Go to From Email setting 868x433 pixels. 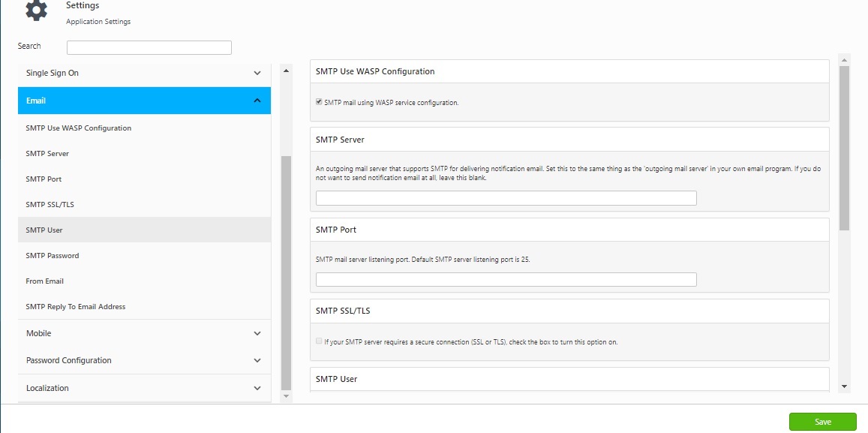(45, 281)
